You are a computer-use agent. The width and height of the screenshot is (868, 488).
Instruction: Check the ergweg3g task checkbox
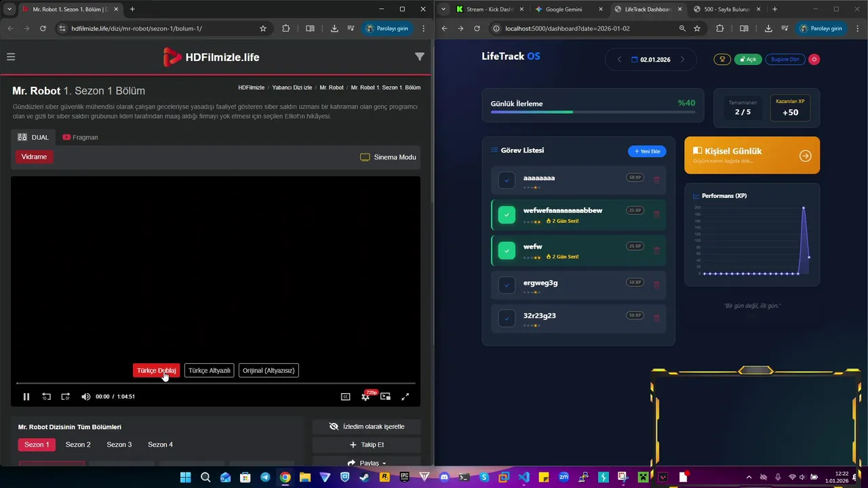coord(507,285)
